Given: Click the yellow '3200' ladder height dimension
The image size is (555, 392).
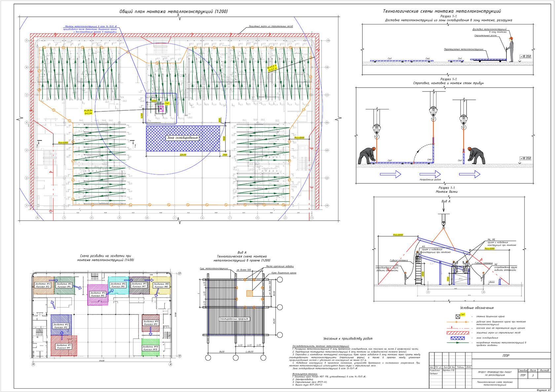Looking at the screenshot, I should 422,274.
